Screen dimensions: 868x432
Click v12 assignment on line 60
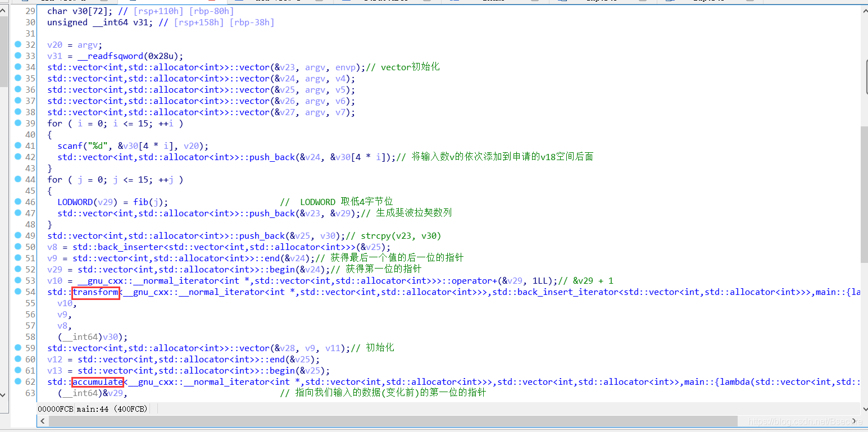[183, 360]
